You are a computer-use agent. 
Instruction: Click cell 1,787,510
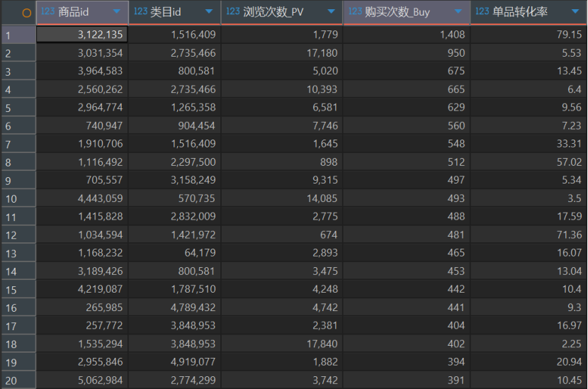(x=175, y=289)
